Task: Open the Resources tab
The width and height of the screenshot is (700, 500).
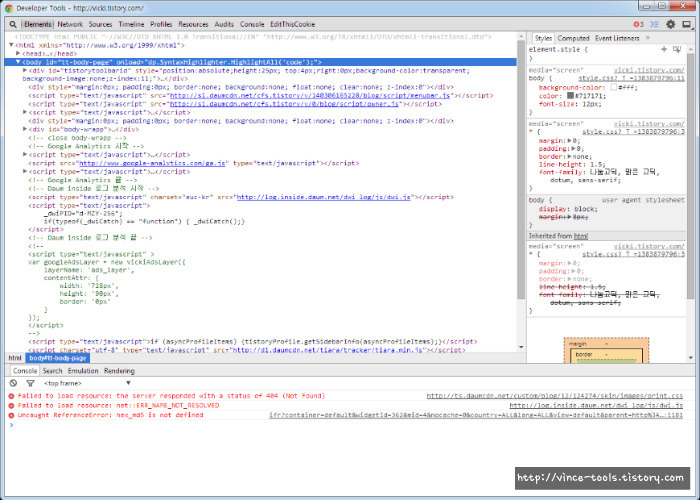Action: pos(193,25)
